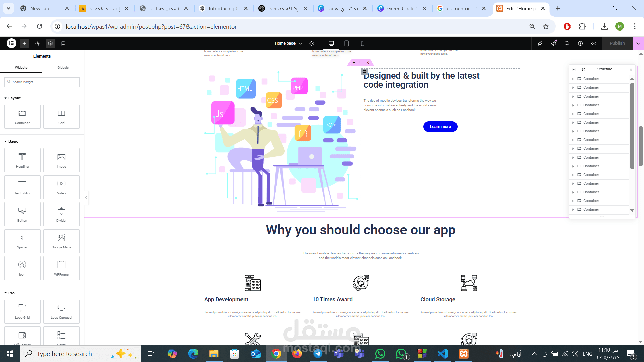Delete section with handle X button
This screenshot has height=362, width=644.
point(368,63)
